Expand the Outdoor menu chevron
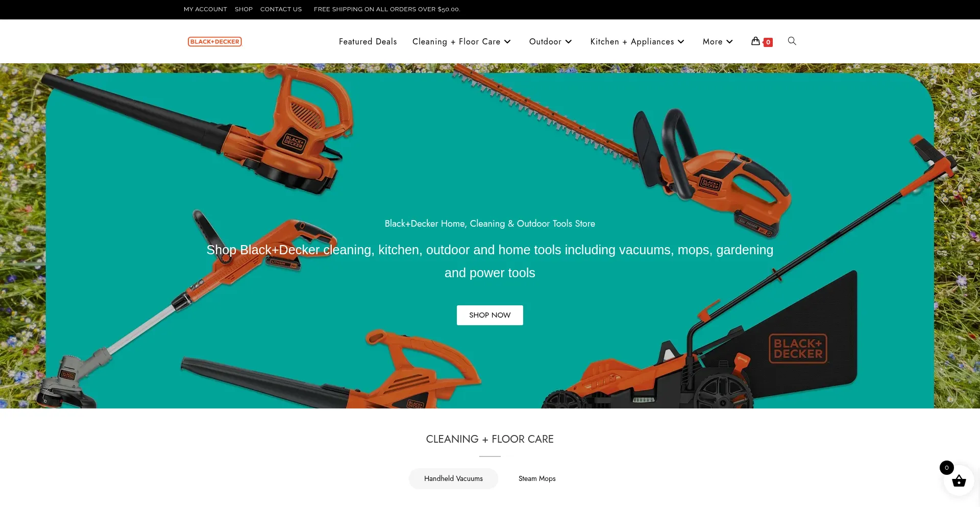The width and height of the screenshot is (980, 507). [569, 42]
